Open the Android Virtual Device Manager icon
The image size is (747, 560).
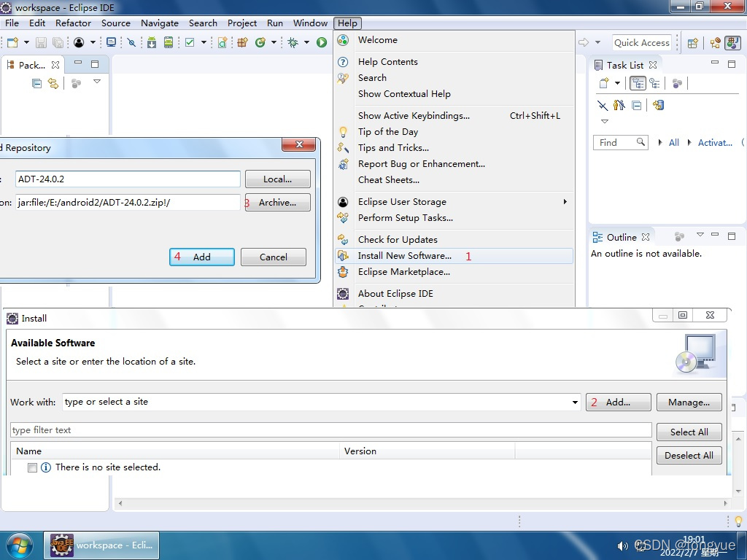tap(169, 42)
